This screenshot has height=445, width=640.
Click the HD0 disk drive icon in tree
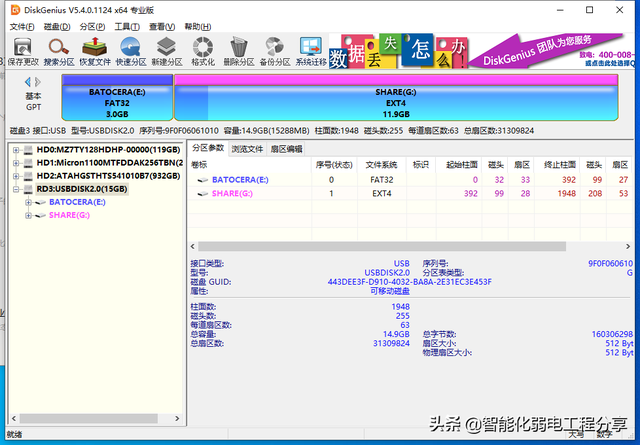coord(28,150)
